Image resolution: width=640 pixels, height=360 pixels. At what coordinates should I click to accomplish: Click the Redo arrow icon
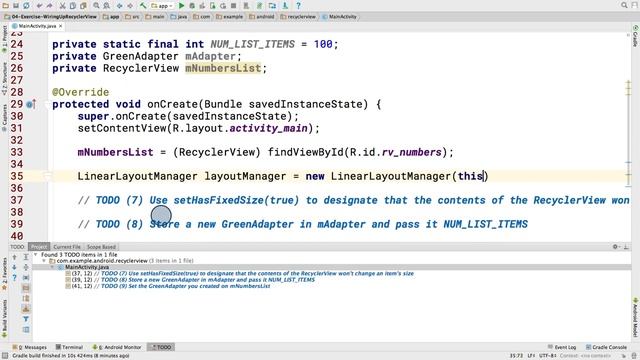click(49, 6)
